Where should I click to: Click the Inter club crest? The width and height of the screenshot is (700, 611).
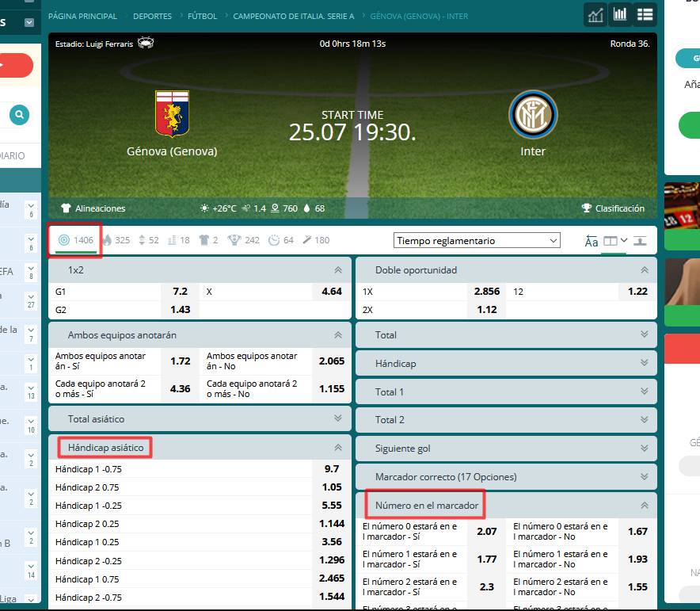click(533, 115)
